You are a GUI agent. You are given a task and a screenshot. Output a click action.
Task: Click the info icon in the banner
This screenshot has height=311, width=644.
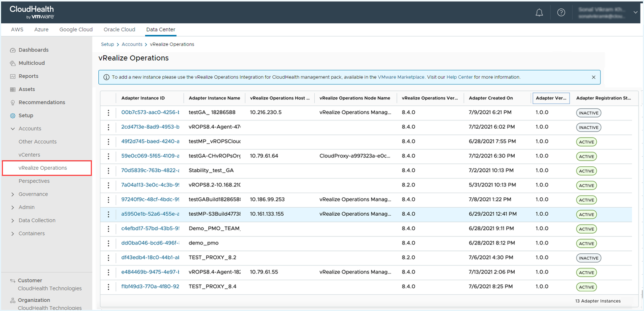pos(106,77)
